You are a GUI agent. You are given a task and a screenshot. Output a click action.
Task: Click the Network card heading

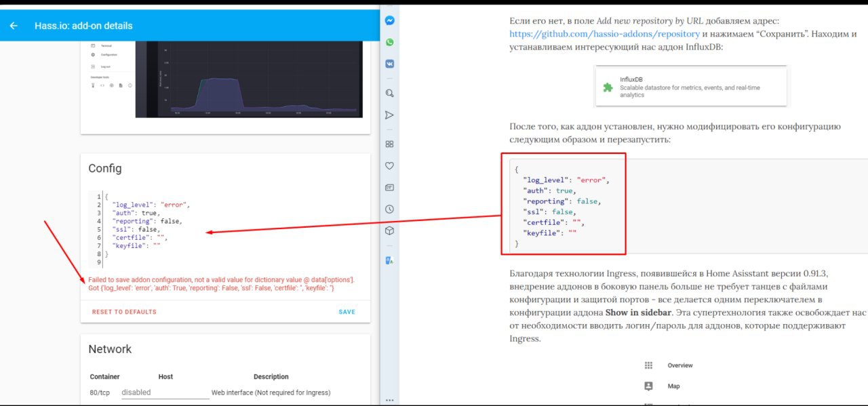(x=110, y=349)
